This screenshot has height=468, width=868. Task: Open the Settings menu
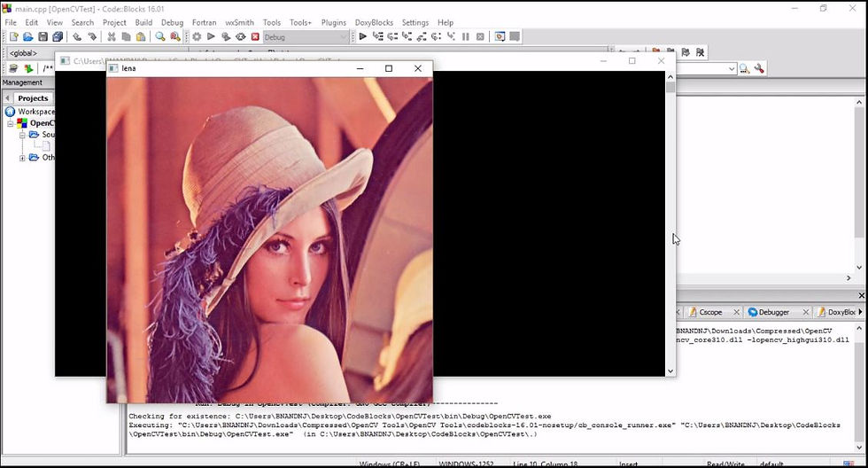415,23
